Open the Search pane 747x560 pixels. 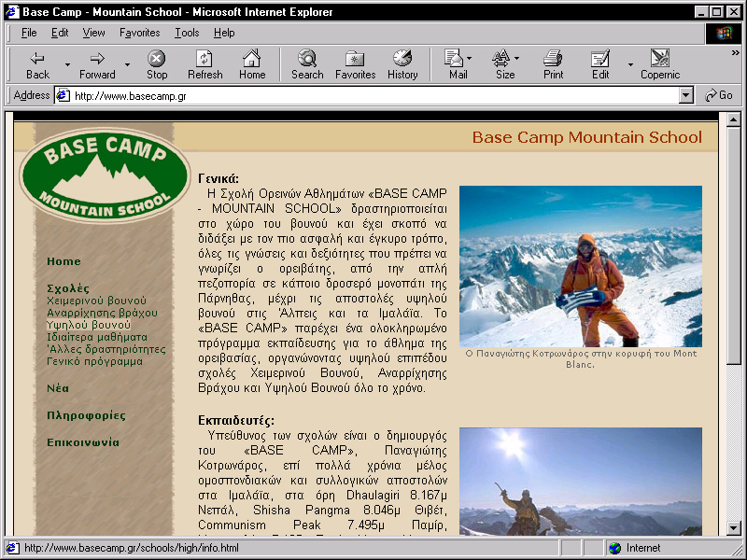(307, 64)
